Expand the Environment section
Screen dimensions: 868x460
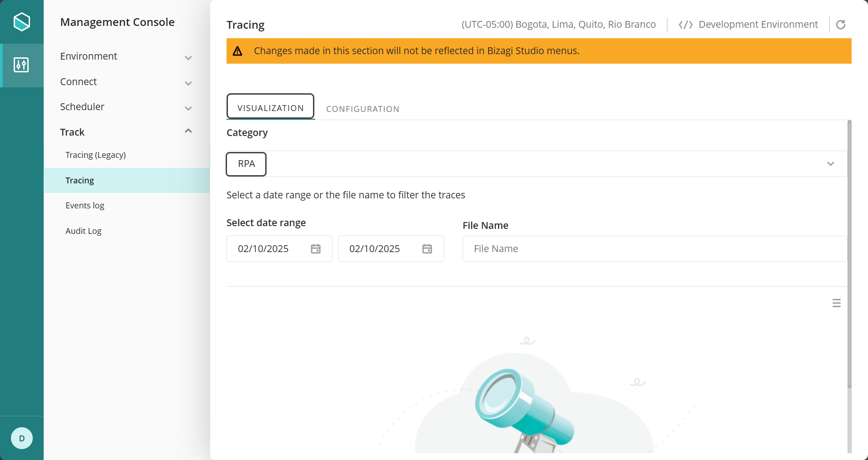(188, 58)
